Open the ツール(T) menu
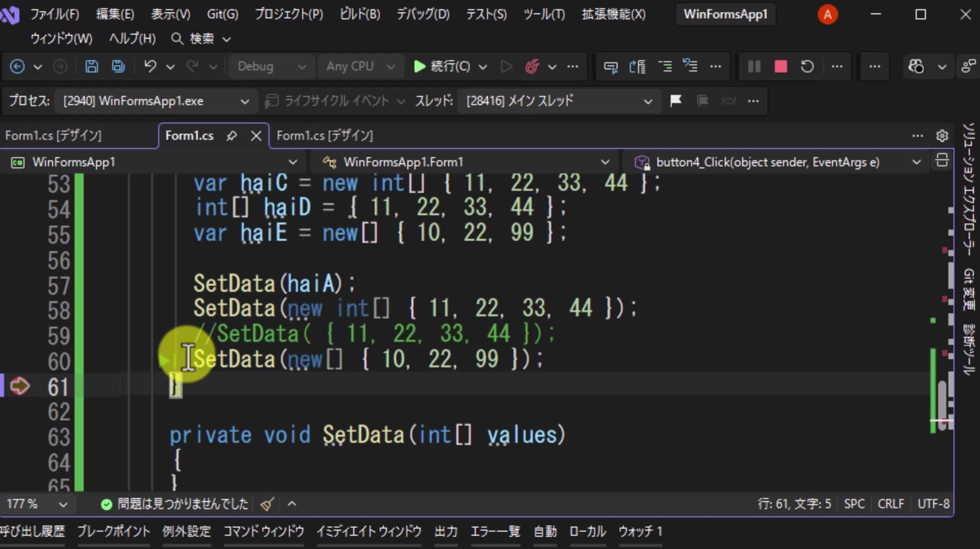Image resolution: width=980 pixels, height=549 pixels. click(x=544, y=14)
